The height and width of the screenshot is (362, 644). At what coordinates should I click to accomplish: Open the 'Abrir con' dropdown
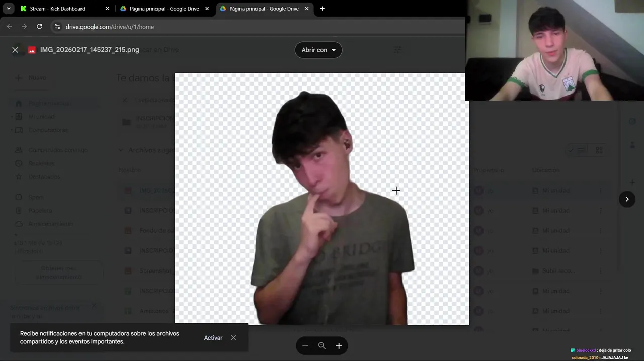coord(318,50)
